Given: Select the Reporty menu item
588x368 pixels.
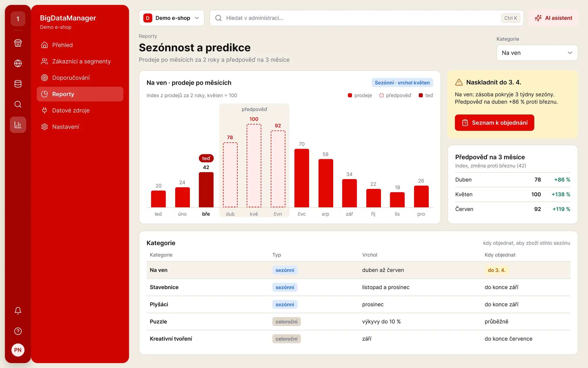Looking at the screenshot, I should [x=80, y=94].
